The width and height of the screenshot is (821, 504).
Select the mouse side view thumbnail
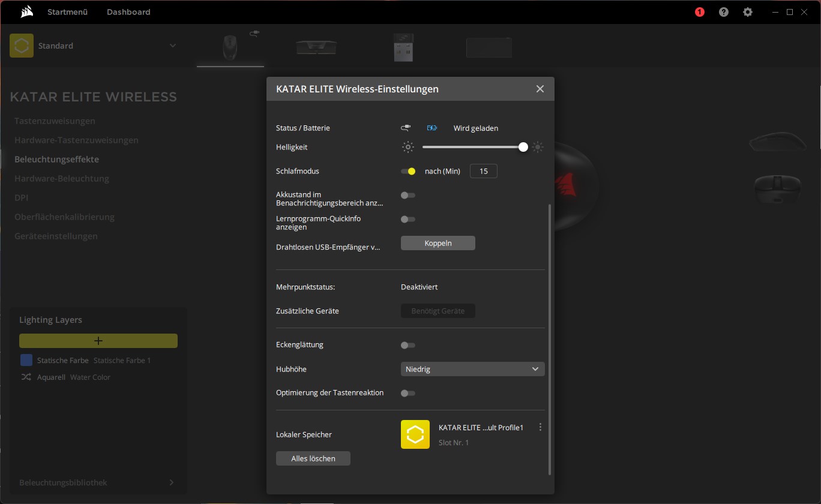[x=777, y=142]
